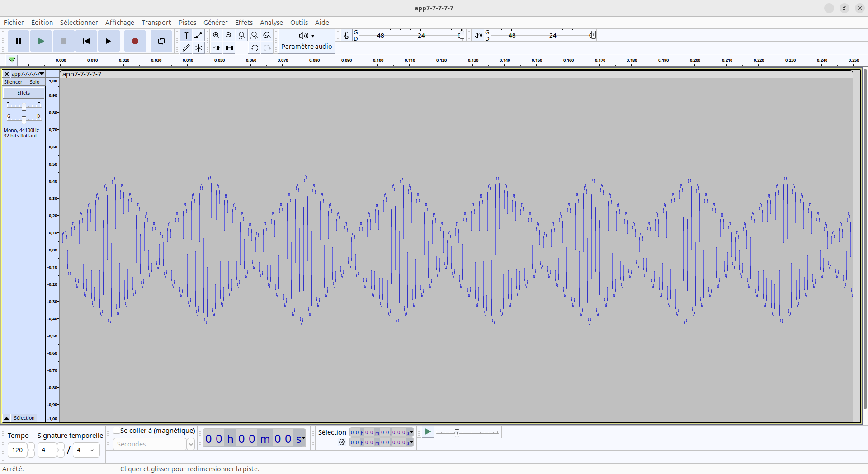Enable Se coller (magnétique) checkbox
The image size is (868, 474).
click(117, 431)
